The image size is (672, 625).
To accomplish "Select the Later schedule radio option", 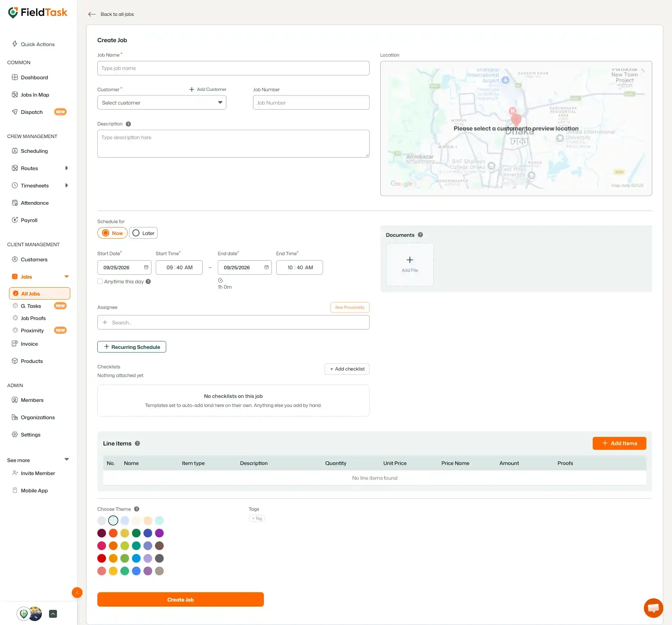I will tap(143, 233).
